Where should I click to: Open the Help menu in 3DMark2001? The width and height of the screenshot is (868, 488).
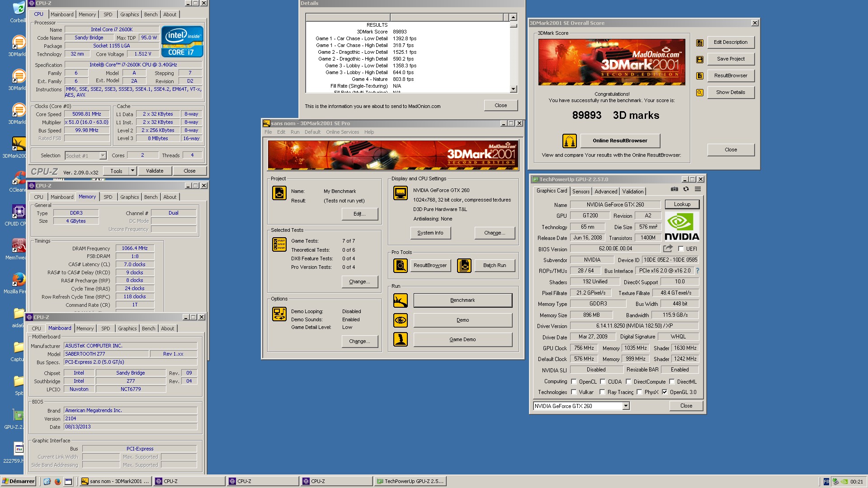click(x=369, y=132)
